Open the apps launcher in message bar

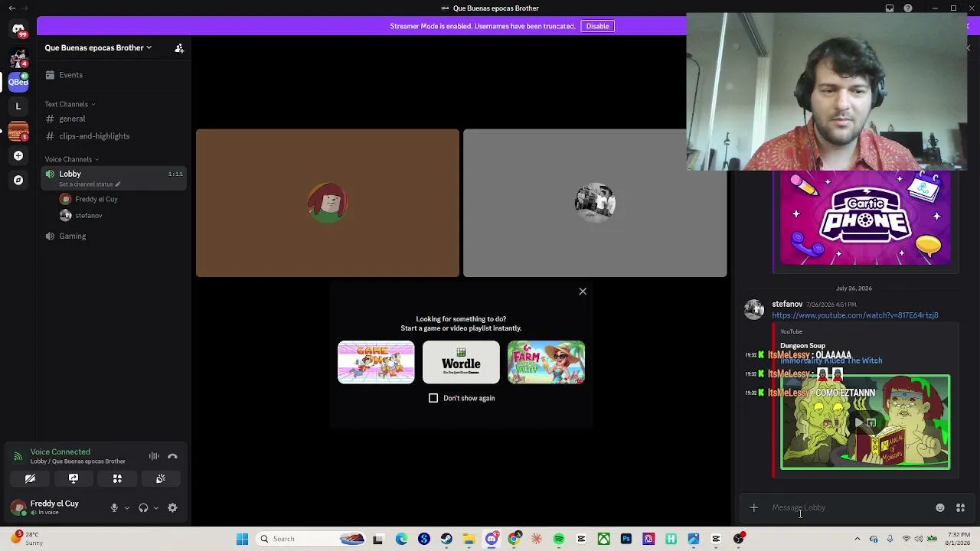coord(960,507)
